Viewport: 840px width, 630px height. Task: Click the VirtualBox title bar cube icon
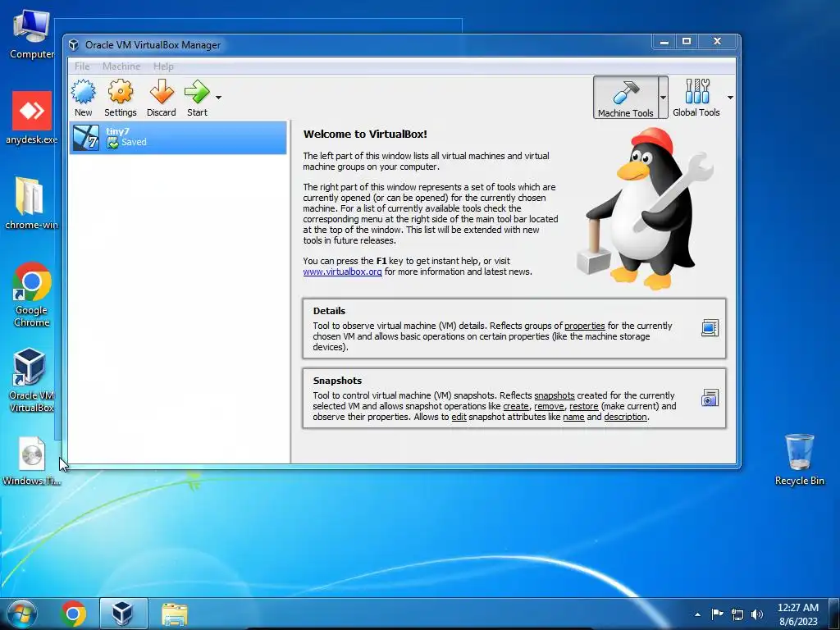click(x=74, y=45)
